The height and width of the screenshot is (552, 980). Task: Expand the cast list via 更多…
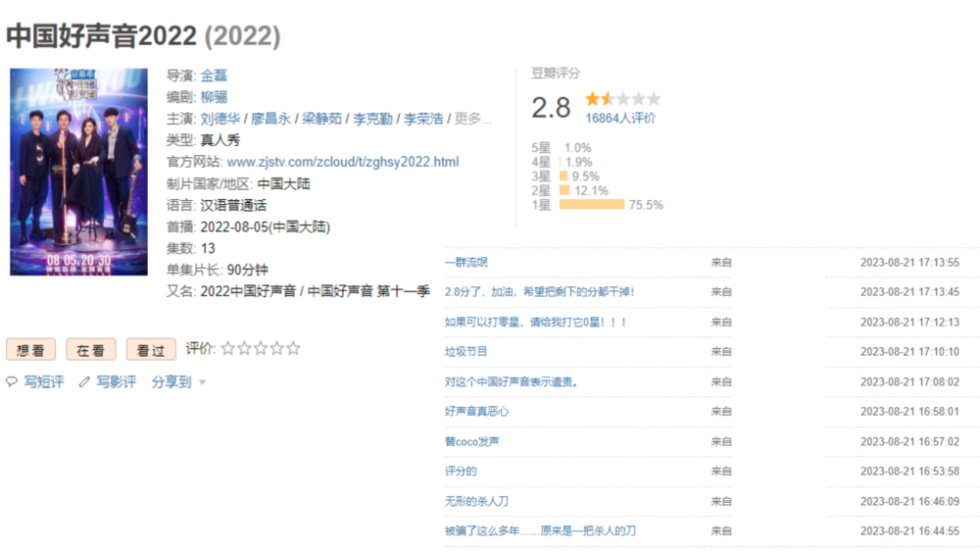coord(472,119)
